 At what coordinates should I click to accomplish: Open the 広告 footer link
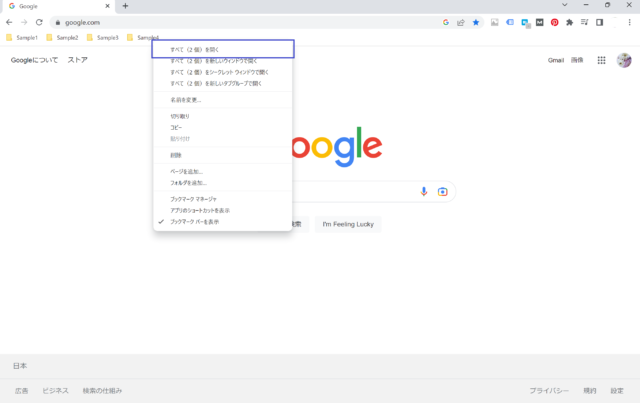pyautogui.click(x=22, y=391)
